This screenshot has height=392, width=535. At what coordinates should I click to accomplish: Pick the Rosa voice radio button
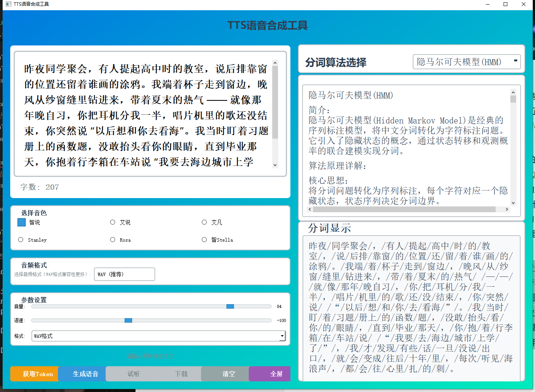click(112, 240)
